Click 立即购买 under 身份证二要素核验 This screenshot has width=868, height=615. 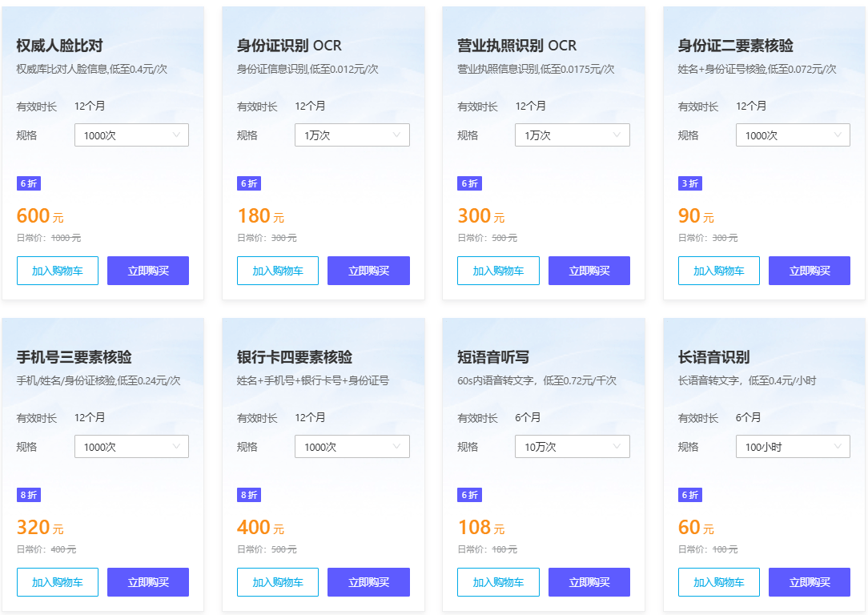point(809,271)
